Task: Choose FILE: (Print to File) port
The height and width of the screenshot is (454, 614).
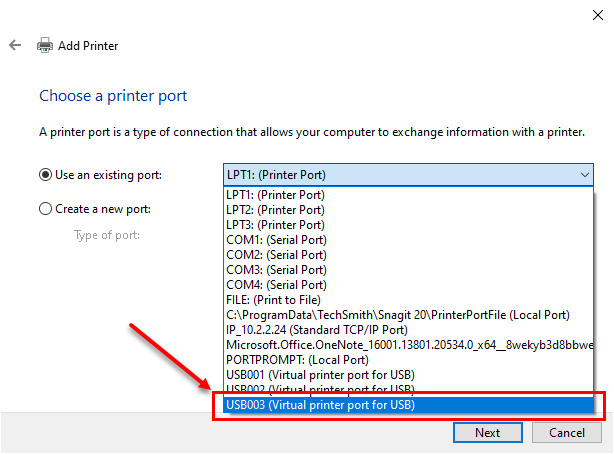Action: click(408, 300)
